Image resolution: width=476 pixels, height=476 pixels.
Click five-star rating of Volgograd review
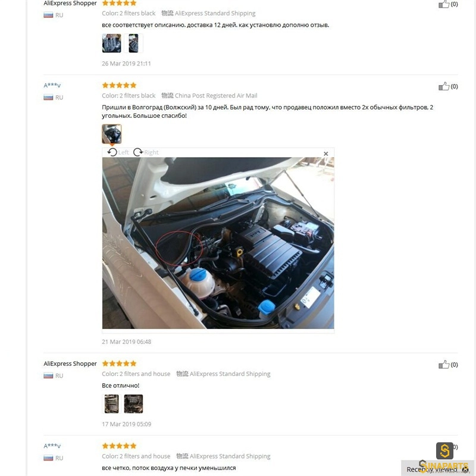[x=120, y=85]
